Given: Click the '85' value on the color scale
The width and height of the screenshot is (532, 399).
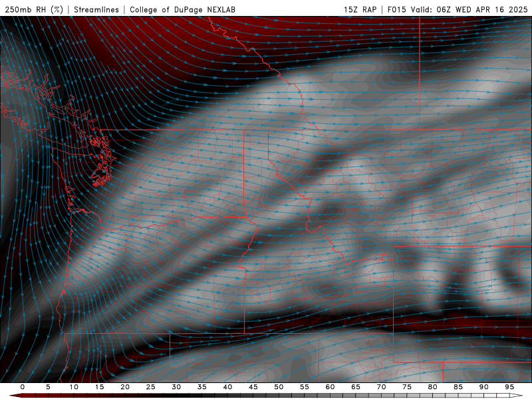Looking at the screenshot, I should tap(458, 387).
